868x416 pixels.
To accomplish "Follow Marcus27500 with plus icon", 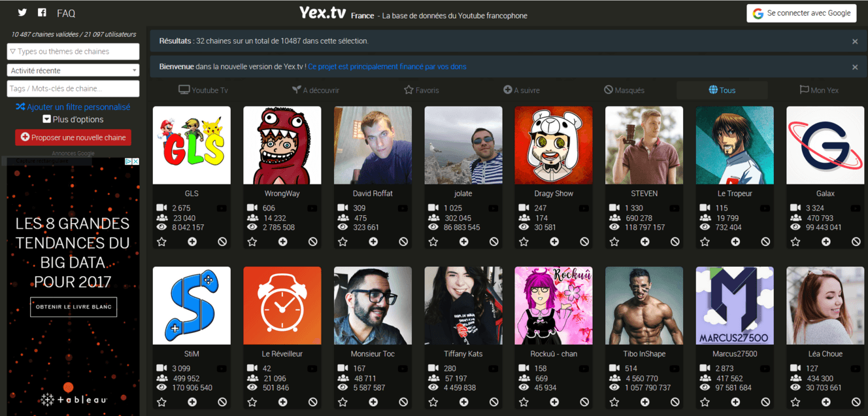I will pos(735,402).
